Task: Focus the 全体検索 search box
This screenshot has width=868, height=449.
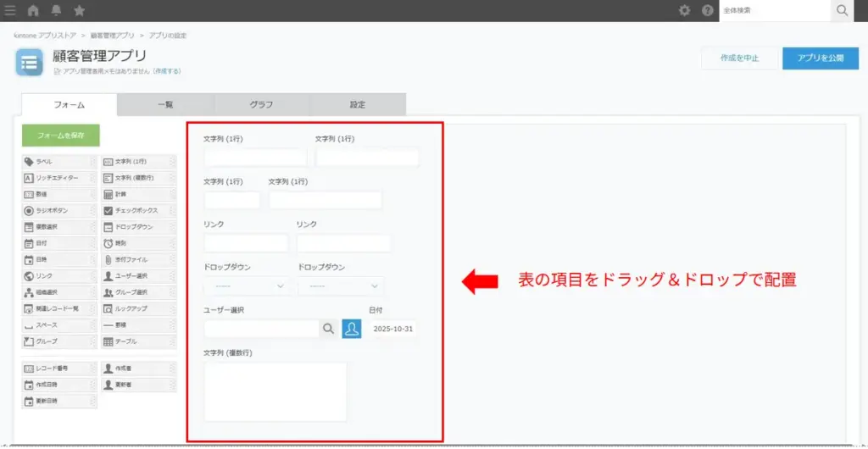Action: 775,10
